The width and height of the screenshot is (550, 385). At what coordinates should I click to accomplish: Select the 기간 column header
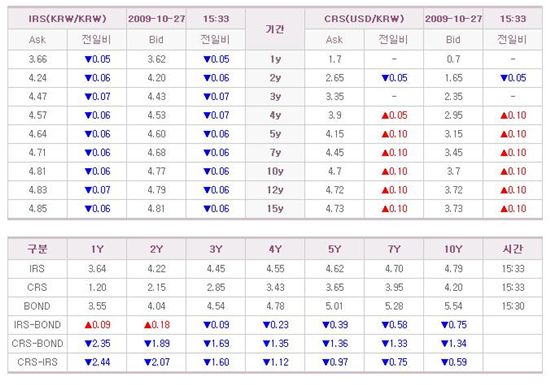(x=275, y=29)
